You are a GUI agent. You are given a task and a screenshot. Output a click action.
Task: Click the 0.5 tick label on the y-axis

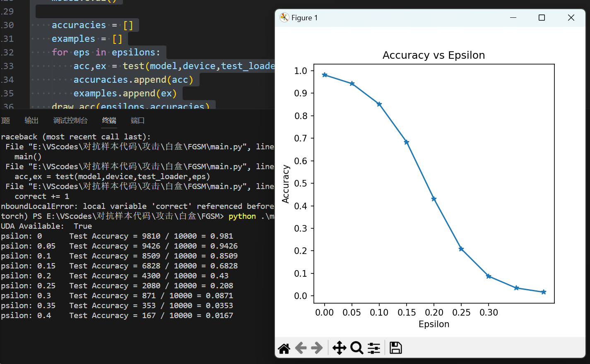pyautogui.click(x=301, y=183)
